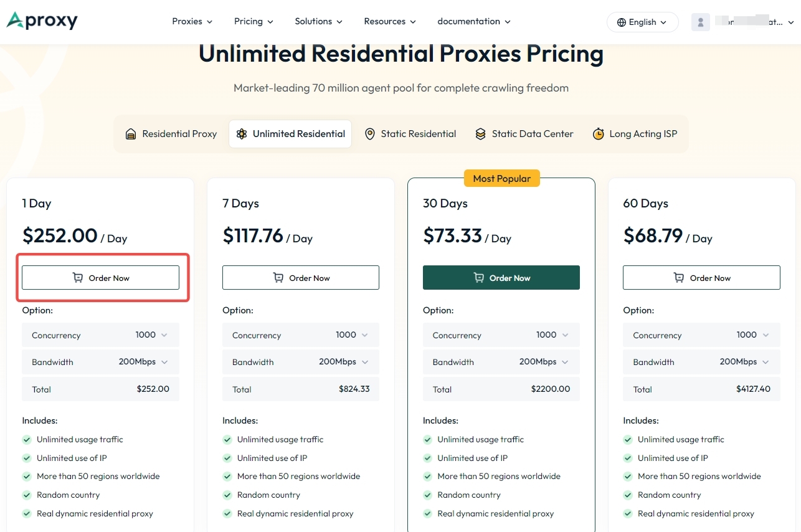This screenshot has width=801, height=532.
Task: Click the globe icon beside English
Action: point(621,22)
